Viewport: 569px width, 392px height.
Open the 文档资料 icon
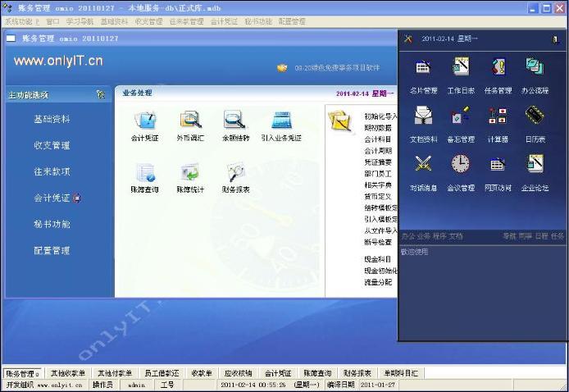click(x=423, y=116)
